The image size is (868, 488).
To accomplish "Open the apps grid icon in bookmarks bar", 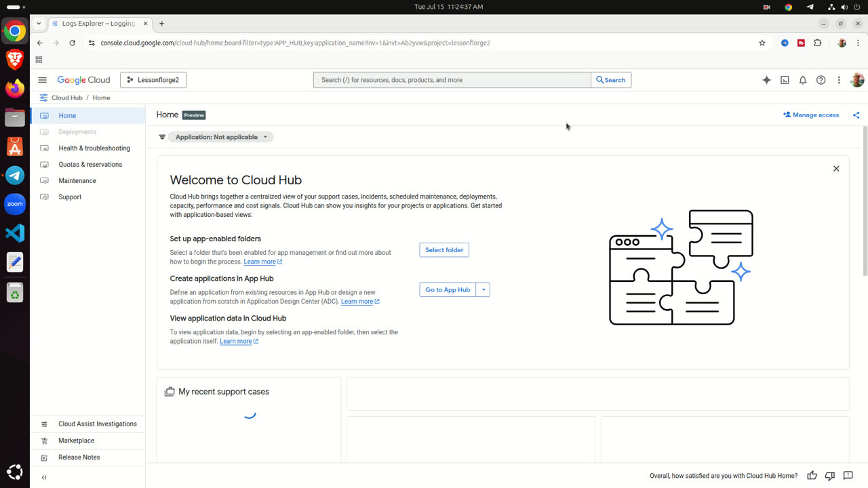I will click(x=39, y=60).
